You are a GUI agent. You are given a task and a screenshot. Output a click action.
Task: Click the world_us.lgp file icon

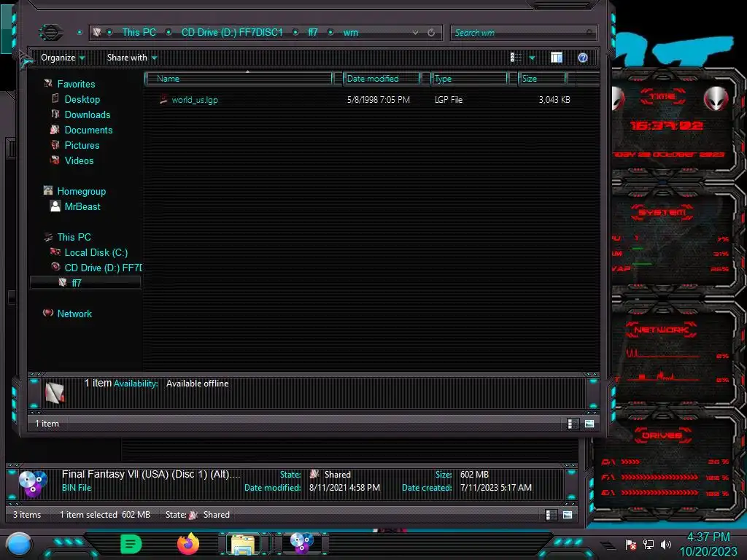[x=163, y=99]
